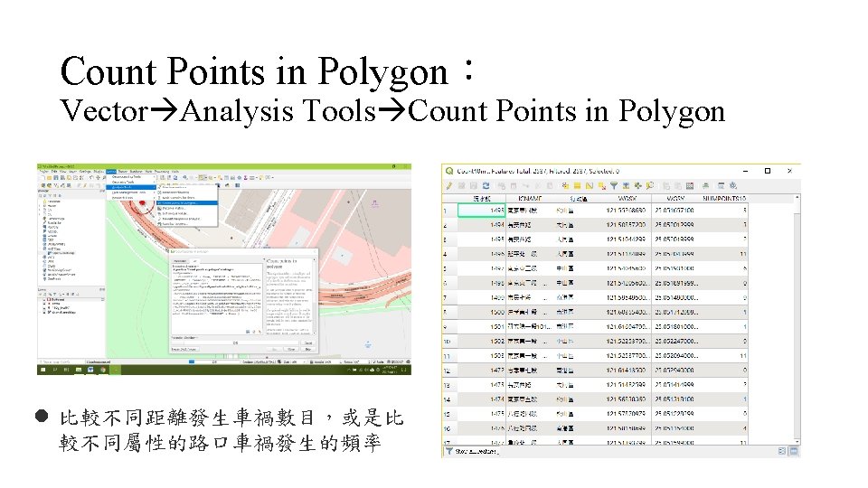The width and height of the screenshot is (868, 488).
Task: Sort by the WGSY column header
Action: click(x=675, y=198)
